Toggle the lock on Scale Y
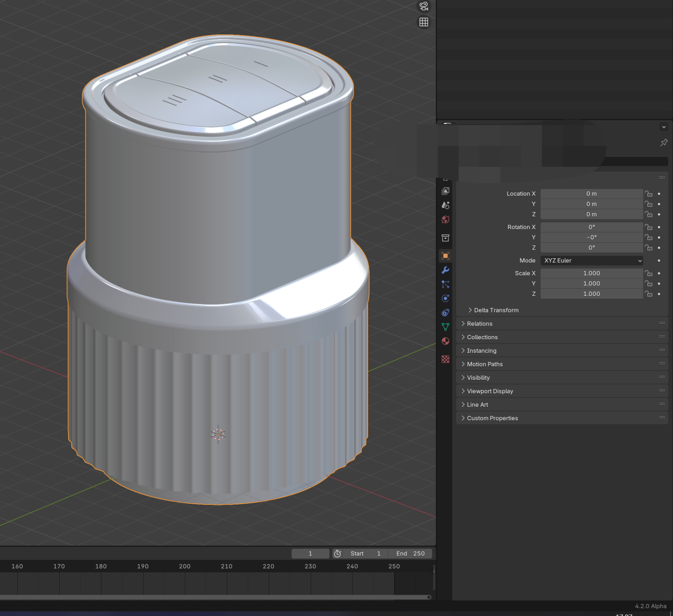673x616 pixels. (649, 284)
